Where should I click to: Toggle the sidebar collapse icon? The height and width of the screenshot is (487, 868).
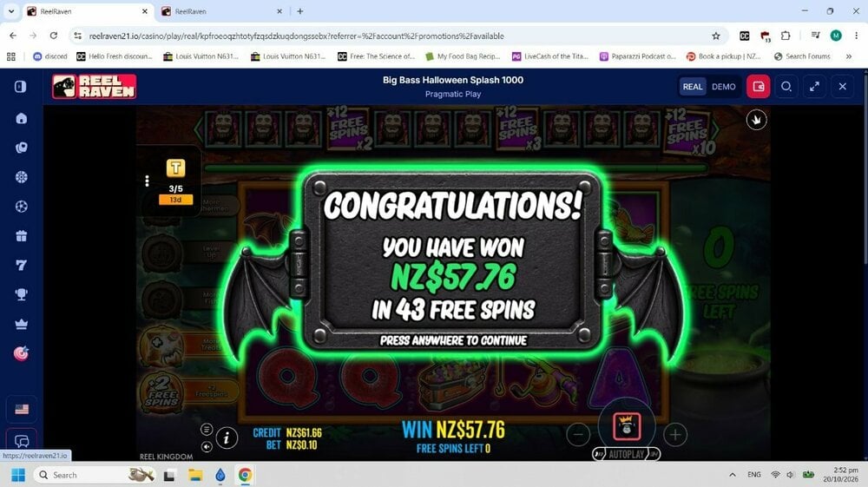coord(21,87)
